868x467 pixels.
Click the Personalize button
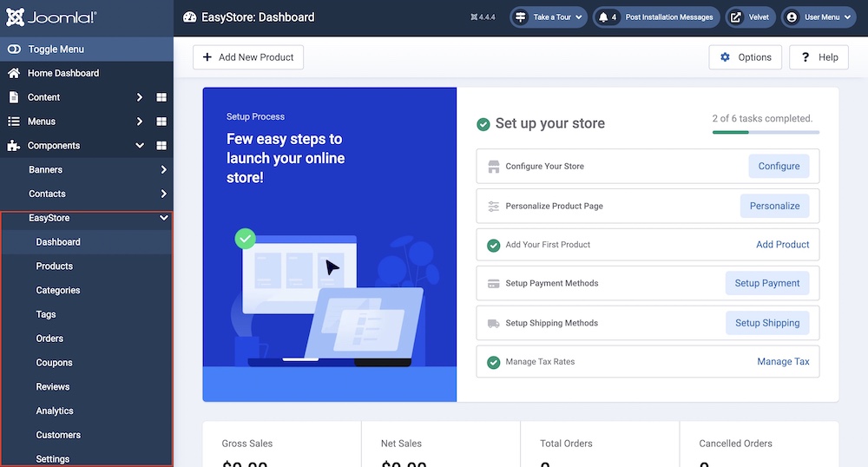click(774, 206)
